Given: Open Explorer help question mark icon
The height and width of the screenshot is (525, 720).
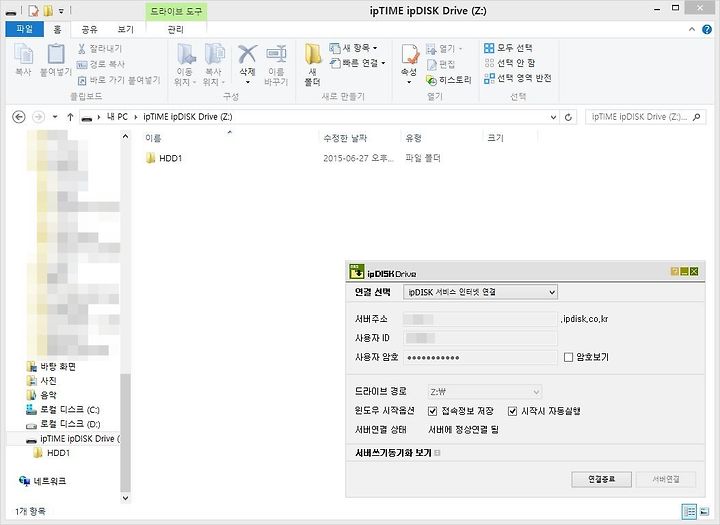Looking at the screenshot, I should [707, 29].
